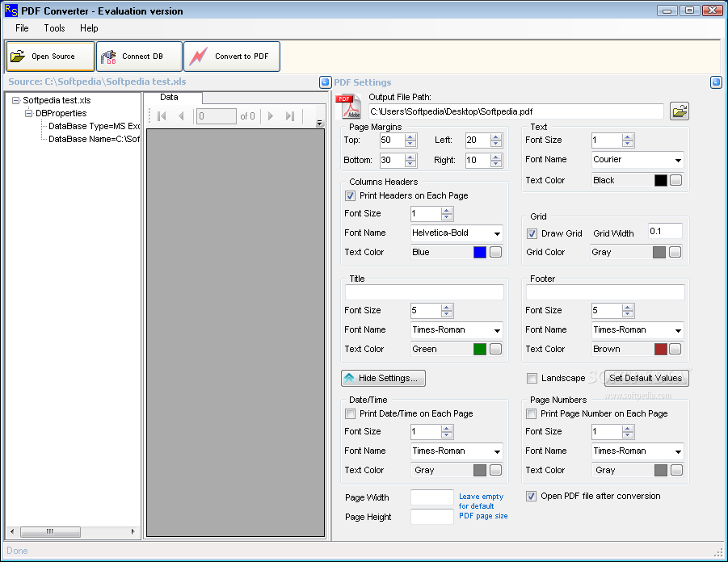The width and height of the screenshot is (728, 562).
Task: Collapse the DBProperties tree node
Action: click(x=29, y=113)
